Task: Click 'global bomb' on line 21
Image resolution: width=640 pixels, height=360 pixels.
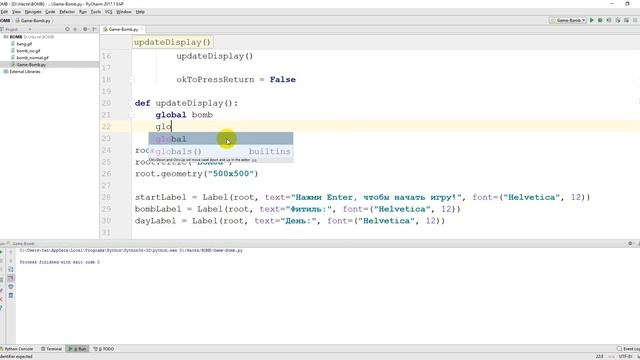Action: click(184, 115)
